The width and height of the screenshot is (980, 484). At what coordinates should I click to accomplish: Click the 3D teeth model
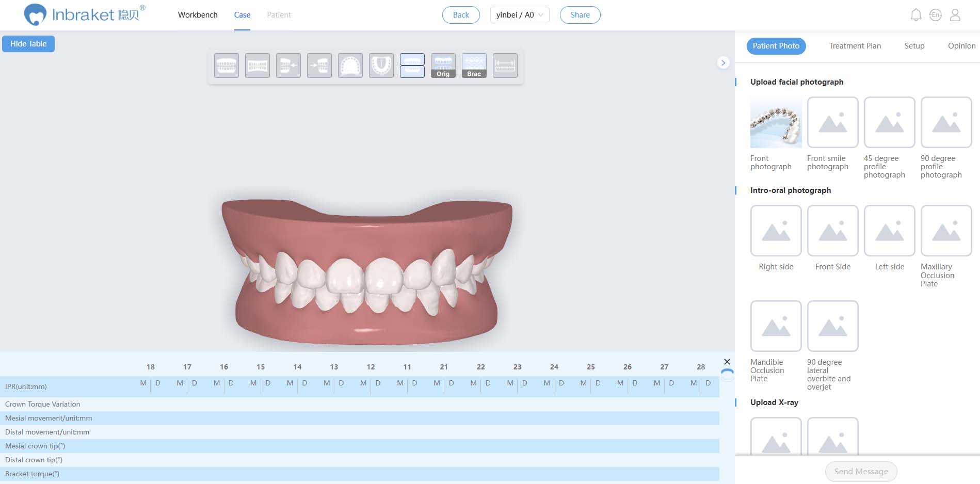(x=366, y=271)
